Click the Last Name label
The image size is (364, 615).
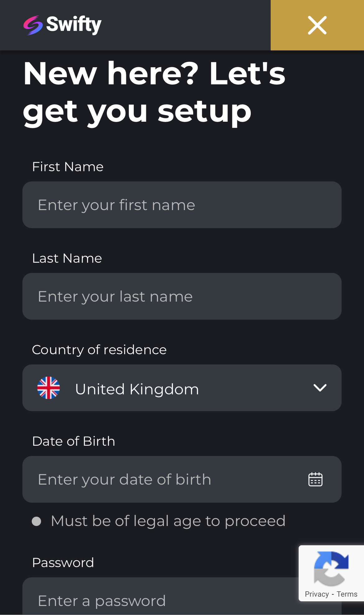pos(67,258)
